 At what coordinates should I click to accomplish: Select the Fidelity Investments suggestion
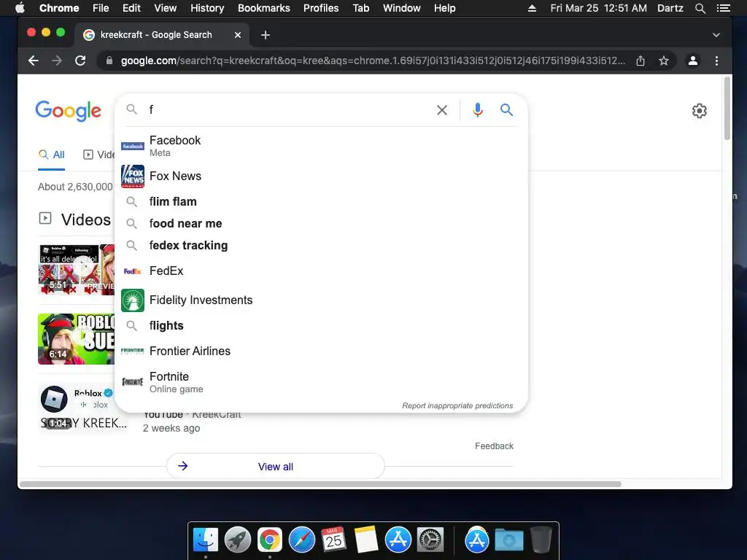point(321,300)
